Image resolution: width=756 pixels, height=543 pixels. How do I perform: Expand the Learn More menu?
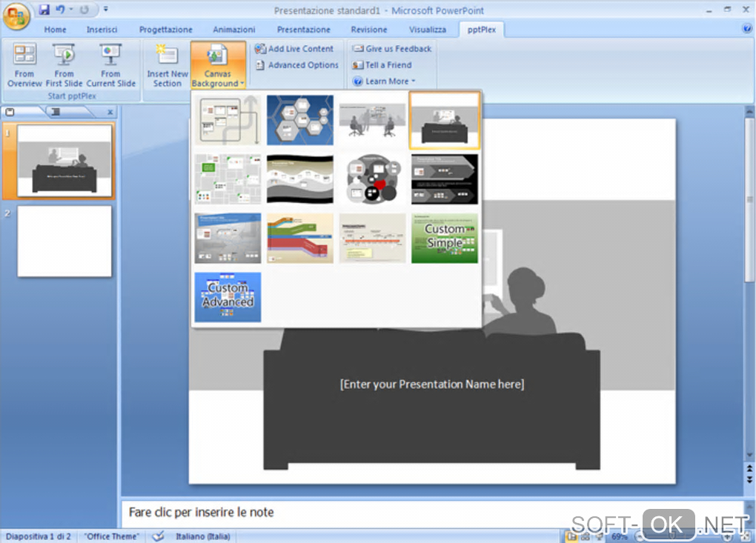click(x=384, y=81)
